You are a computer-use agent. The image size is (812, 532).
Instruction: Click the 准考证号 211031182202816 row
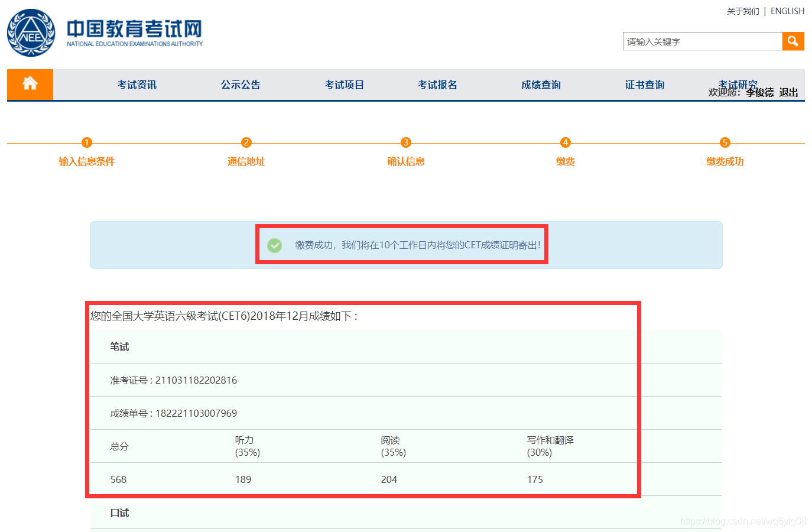405,380
